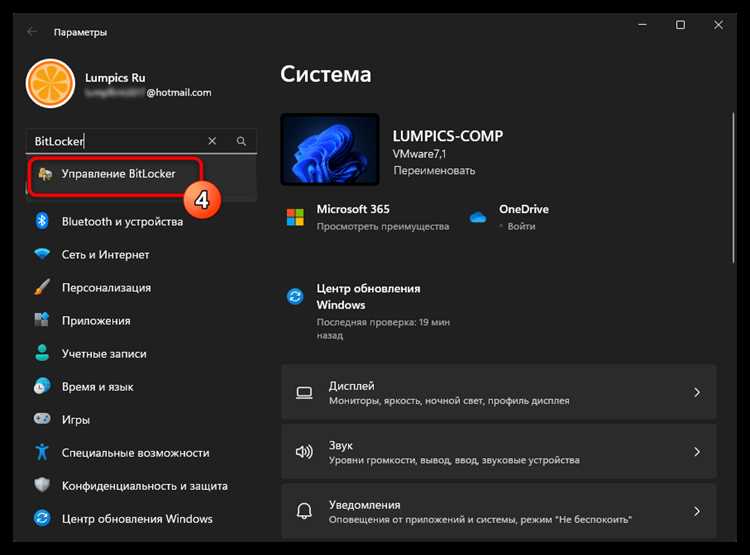Viewport: 750px width, 555px height.
Task: Click the Переименовать link
Action: click(434, 170)
